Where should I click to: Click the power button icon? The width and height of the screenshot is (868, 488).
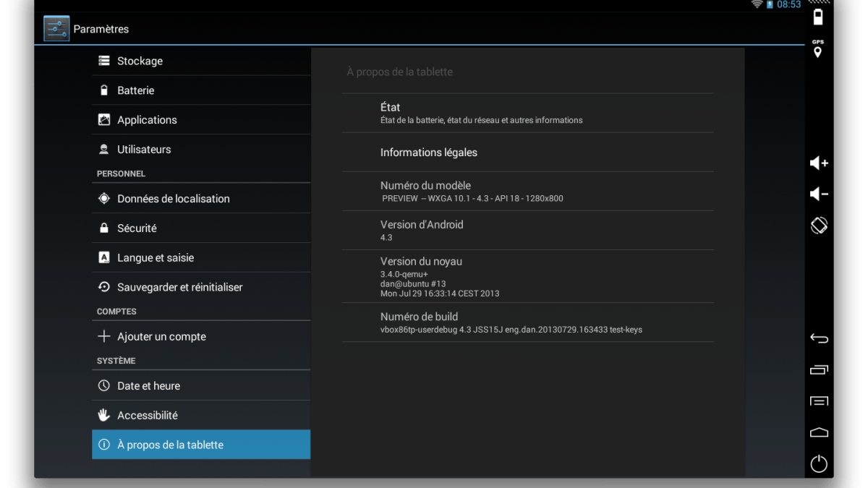pyautogui.click(x=819, y=463)
